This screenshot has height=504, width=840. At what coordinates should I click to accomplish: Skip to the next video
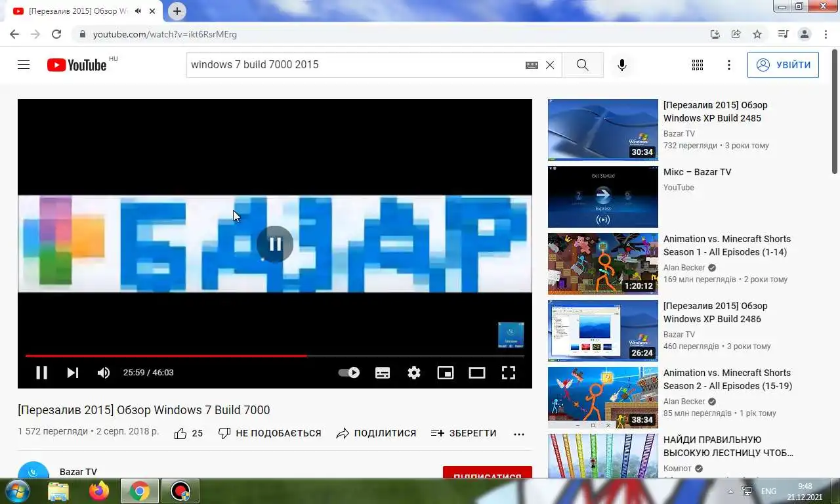coord(73,373)
